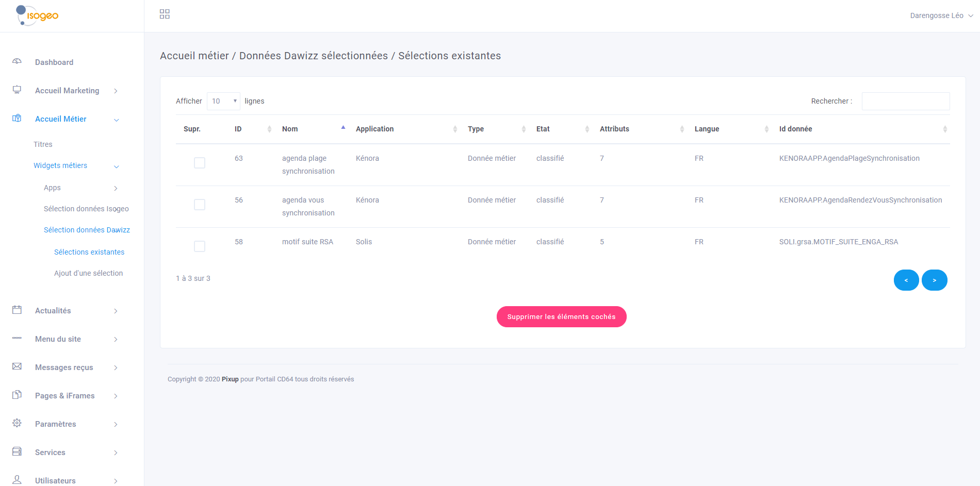Expand Actualités chevron

[x=116, y=311]
